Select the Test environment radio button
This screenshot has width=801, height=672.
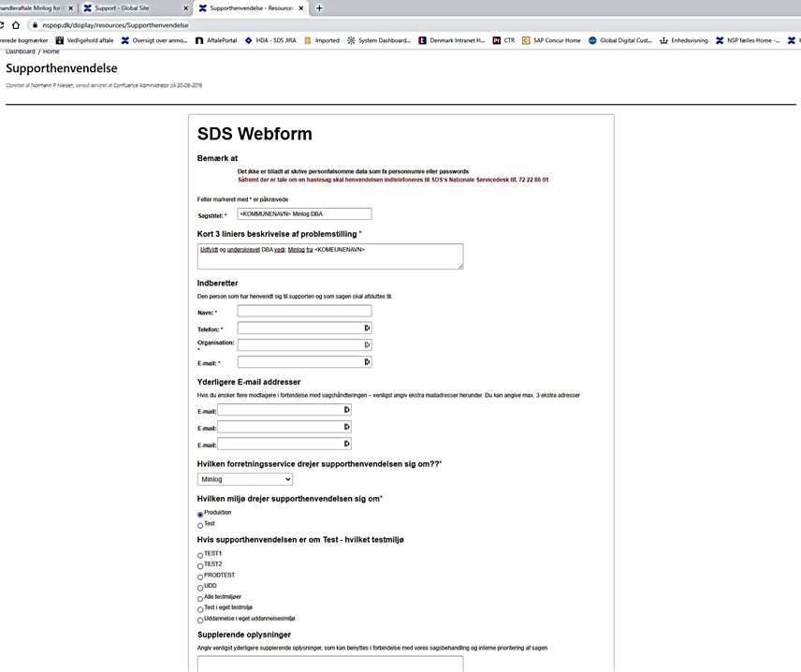pos(200,525)
